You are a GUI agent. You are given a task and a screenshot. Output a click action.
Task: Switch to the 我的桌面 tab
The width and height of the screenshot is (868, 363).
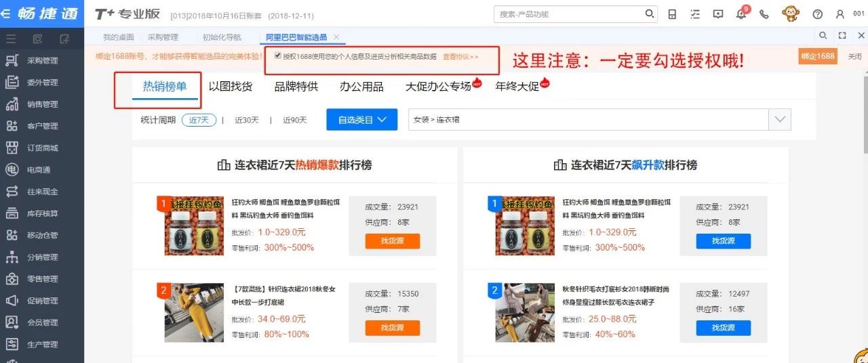click(x=119, y=37)
